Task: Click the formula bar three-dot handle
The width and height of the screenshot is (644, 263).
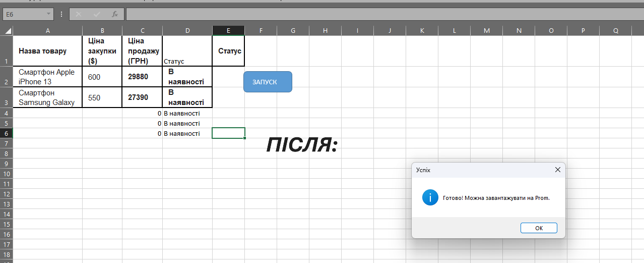Action: (x=61, y=14)
